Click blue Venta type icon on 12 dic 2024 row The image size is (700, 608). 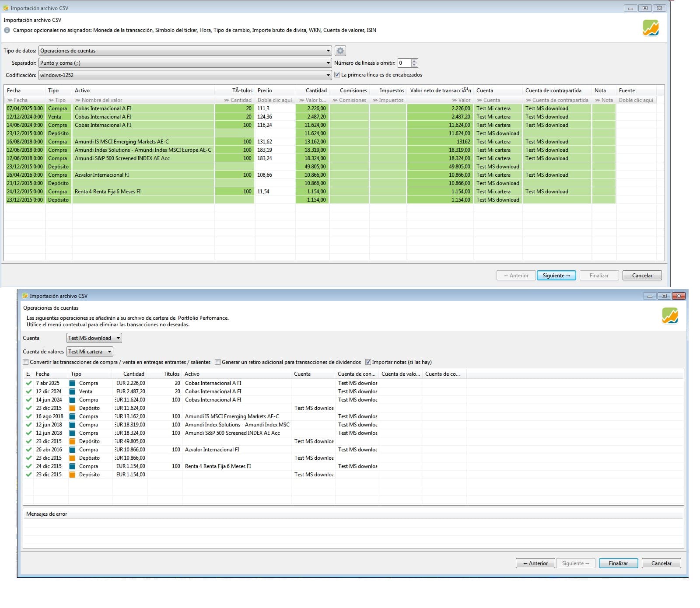(73, 391)
